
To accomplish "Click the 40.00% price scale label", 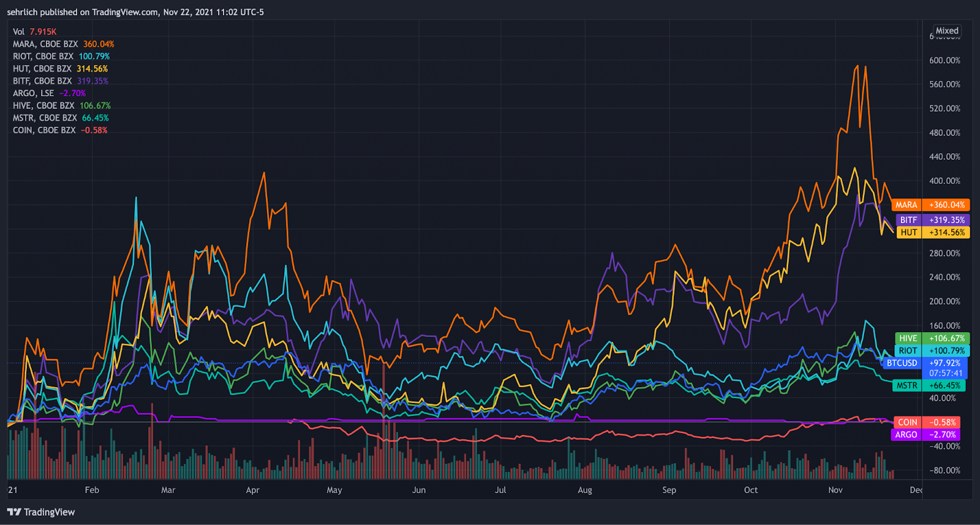I will pos(943,398).
